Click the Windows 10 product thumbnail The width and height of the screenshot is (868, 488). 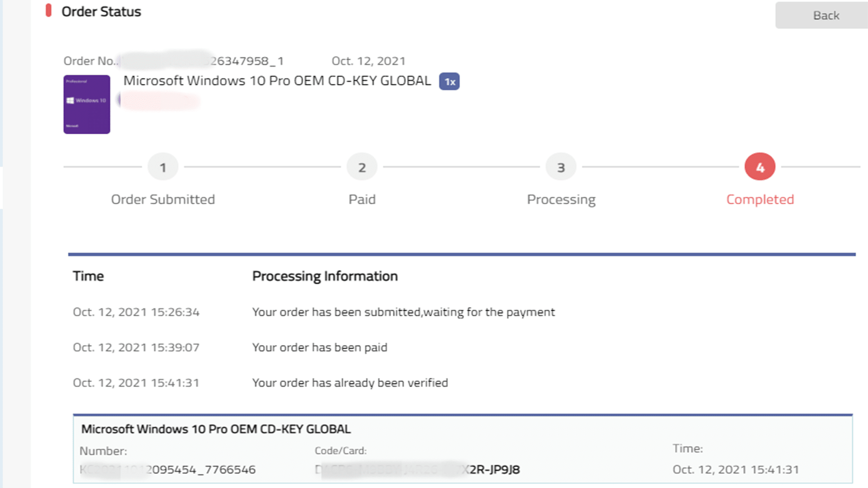[87, 104]
